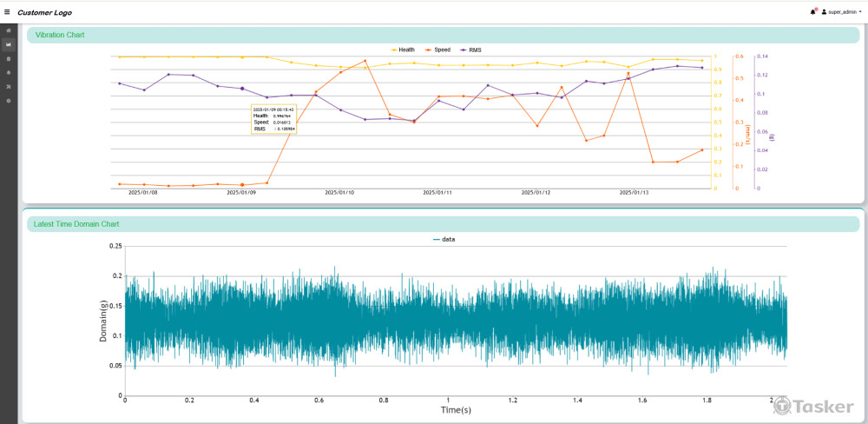Open the tools wrench icon in sidebar
Image resolution: width=868 pixels, height=424 pixels.
[x=9, y=87]
